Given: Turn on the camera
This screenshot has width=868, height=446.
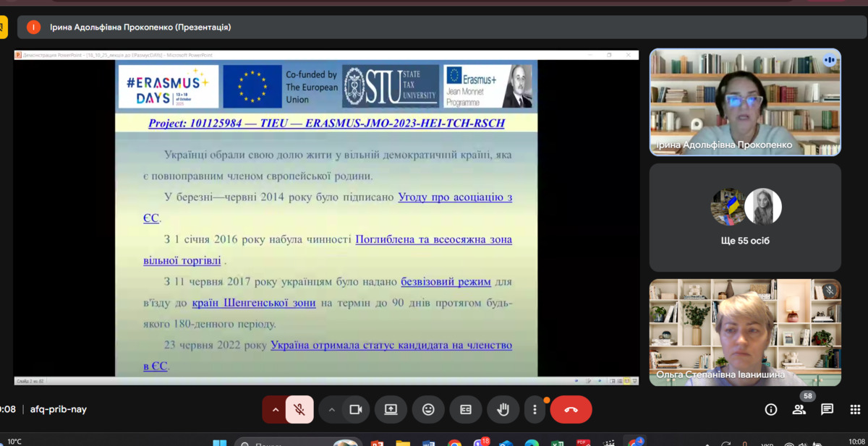Looking at the screenshot, I should click(x=355, y=410).
